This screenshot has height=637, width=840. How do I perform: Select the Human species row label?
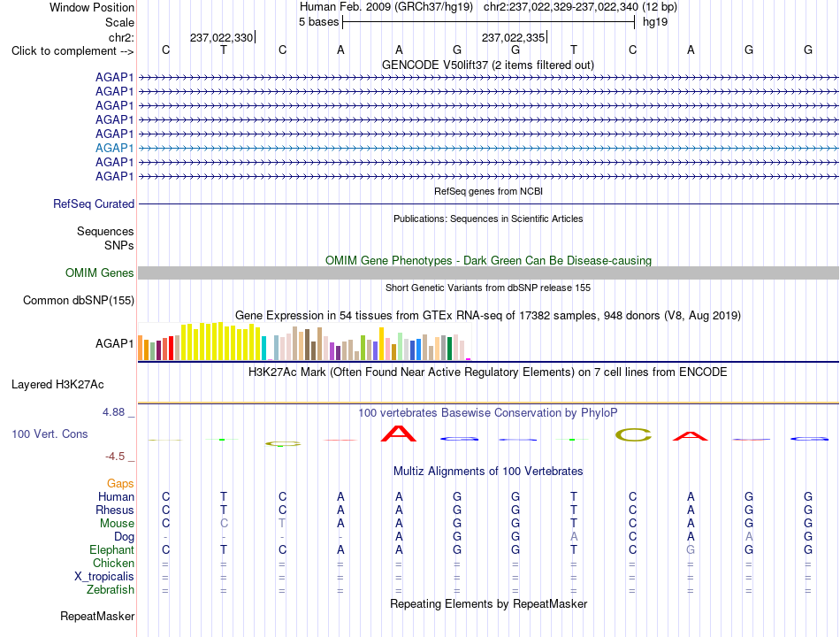[116, 497]
